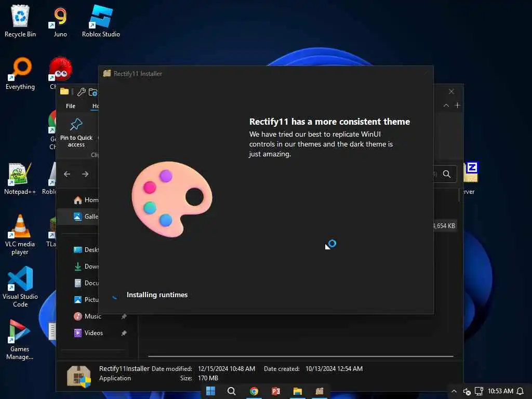Switch to Rectify11 Installer on taskbar

320,391
